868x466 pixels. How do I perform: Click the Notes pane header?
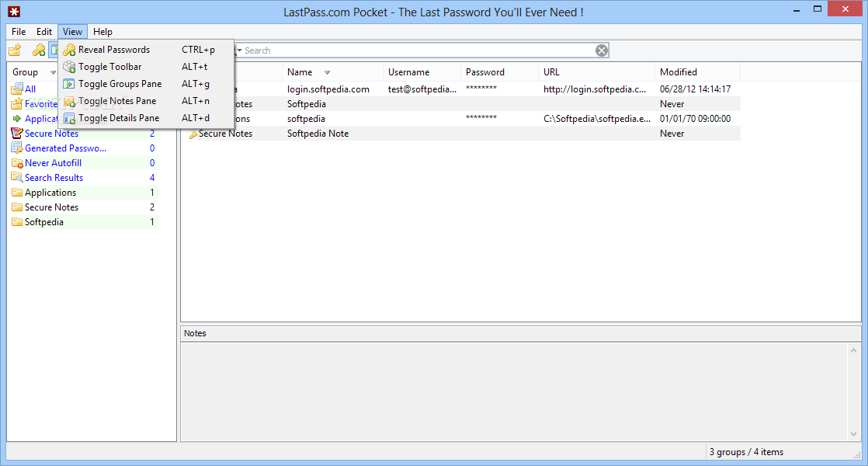(520, 333)
